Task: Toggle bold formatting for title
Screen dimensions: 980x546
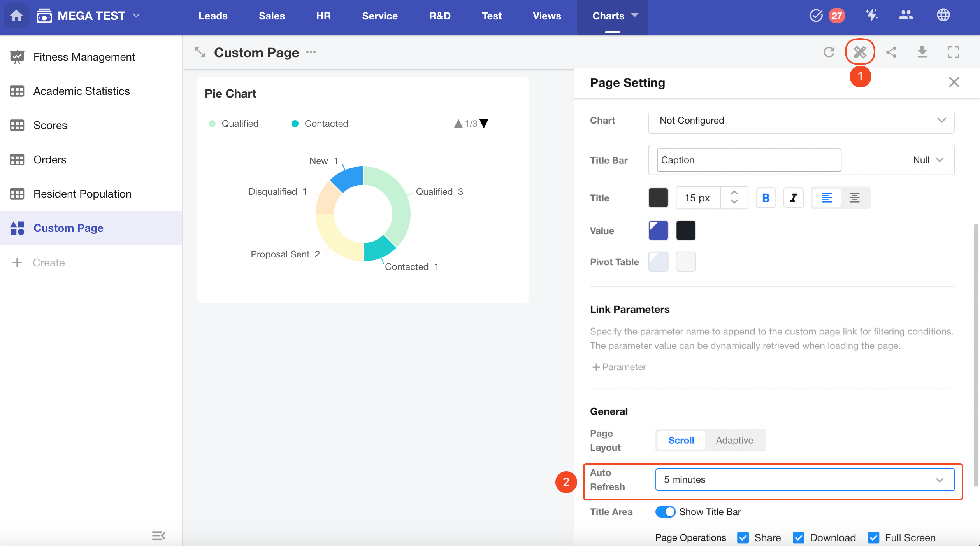Action: pyautogui.click(x=766, y=198)
